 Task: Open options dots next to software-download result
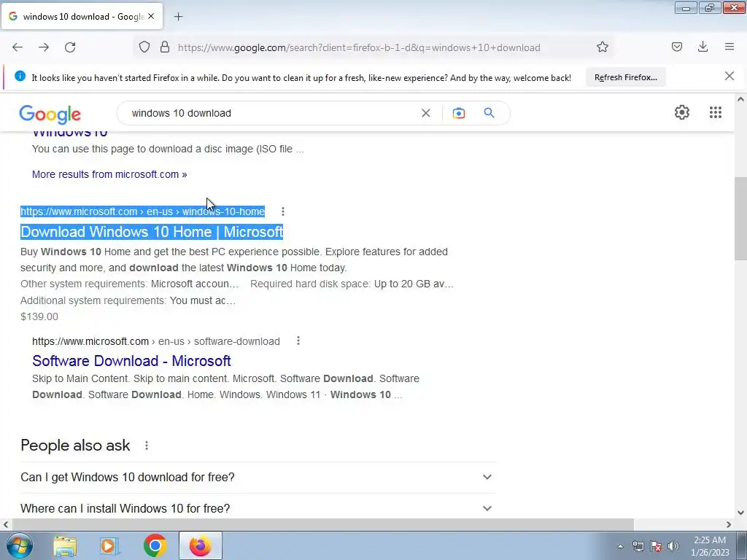click(298, 341)
